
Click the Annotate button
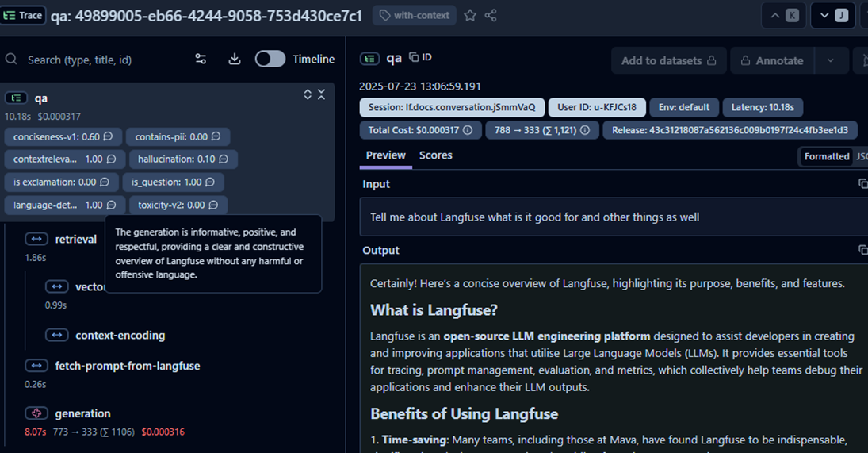pyautogui.click(x=772, y=60)
